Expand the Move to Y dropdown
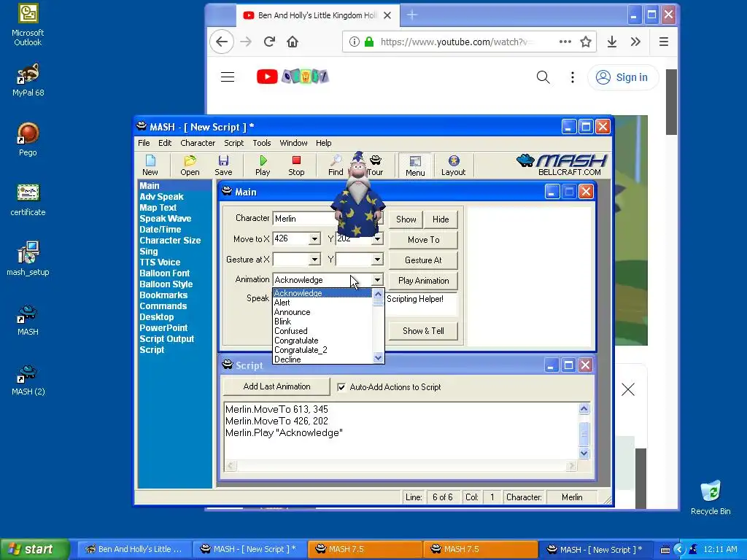This screenshot has width=747, height=560. coord(377,238)
